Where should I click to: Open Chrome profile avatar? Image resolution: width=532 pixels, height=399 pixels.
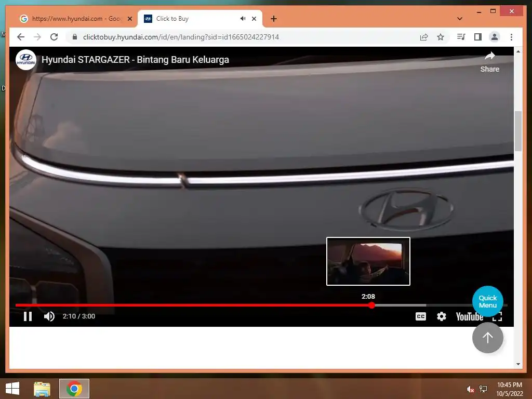[495, 37]
